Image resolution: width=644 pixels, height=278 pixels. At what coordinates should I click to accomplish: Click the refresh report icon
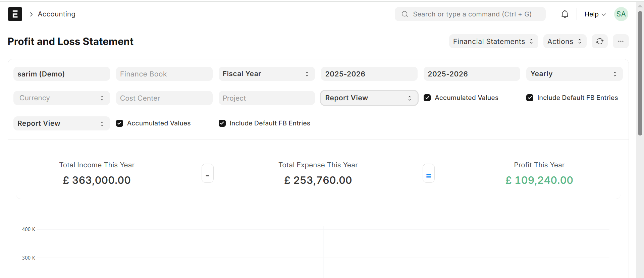[x=600, y=41]
